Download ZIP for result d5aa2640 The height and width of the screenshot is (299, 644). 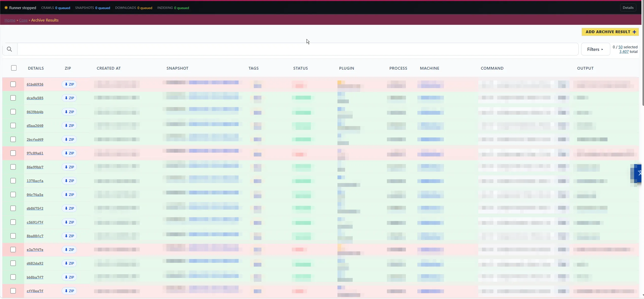tap(69, 126)
